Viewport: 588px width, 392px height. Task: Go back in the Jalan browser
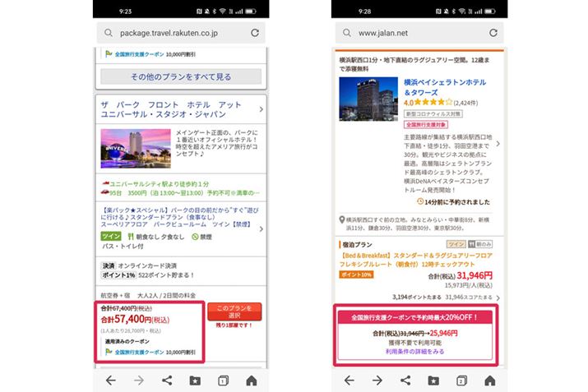350,380
